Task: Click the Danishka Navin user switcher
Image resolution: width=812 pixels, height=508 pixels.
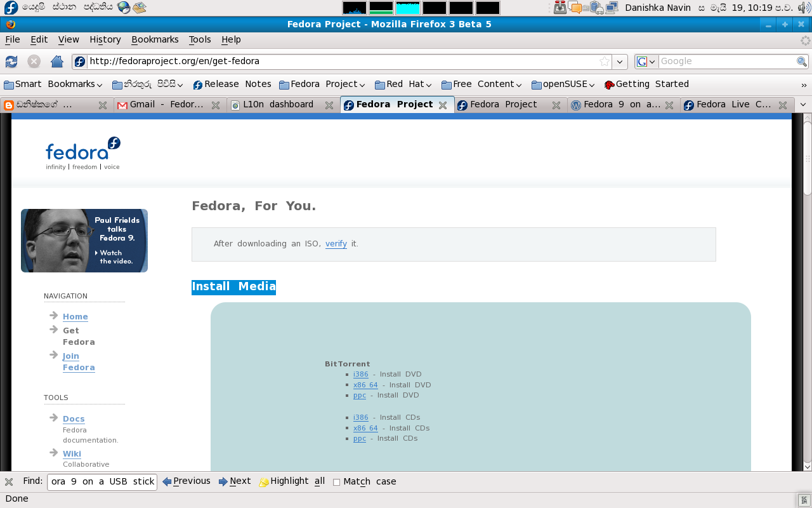Action: (658, 8)
